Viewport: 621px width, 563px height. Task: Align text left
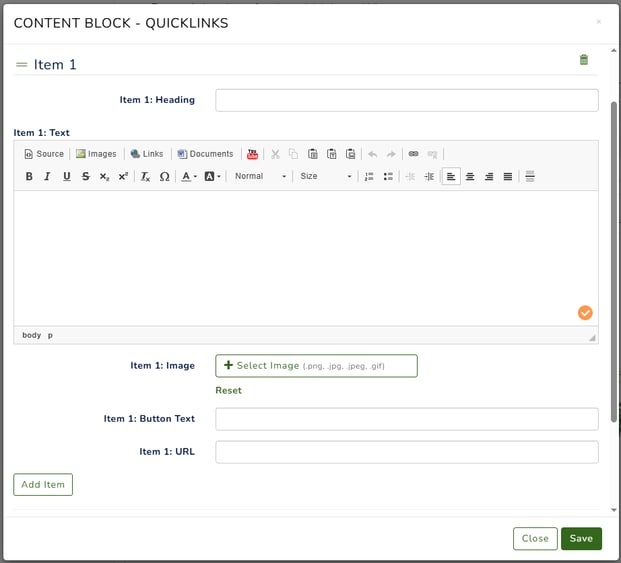[451, 176]
